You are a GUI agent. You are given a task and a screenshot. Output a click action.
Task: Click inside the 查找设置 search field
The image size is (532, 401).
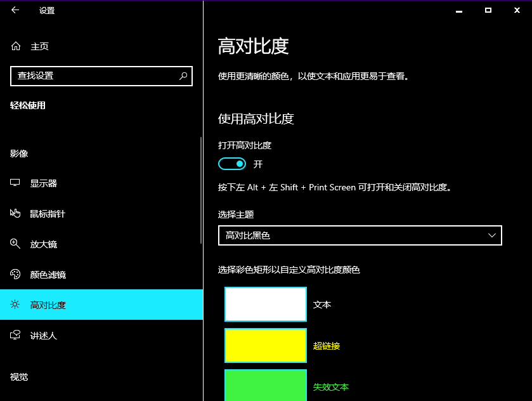pos(95,76)
